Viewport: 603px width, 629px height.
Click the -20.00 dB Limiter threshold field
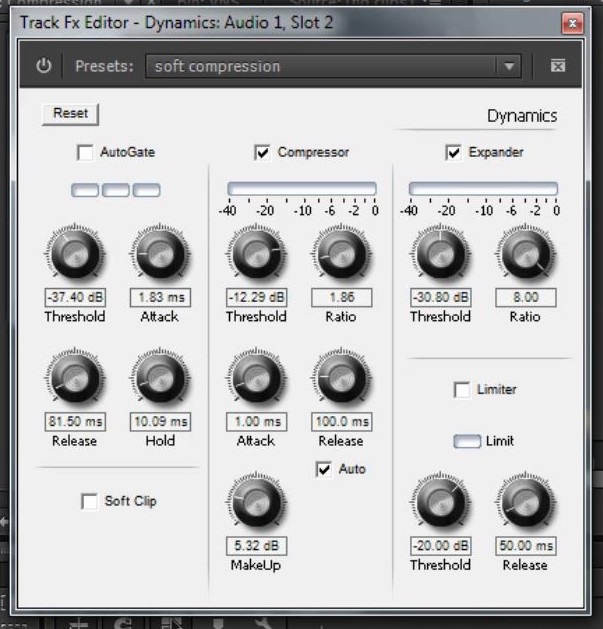pyautogui.click(x=441, y=546)
